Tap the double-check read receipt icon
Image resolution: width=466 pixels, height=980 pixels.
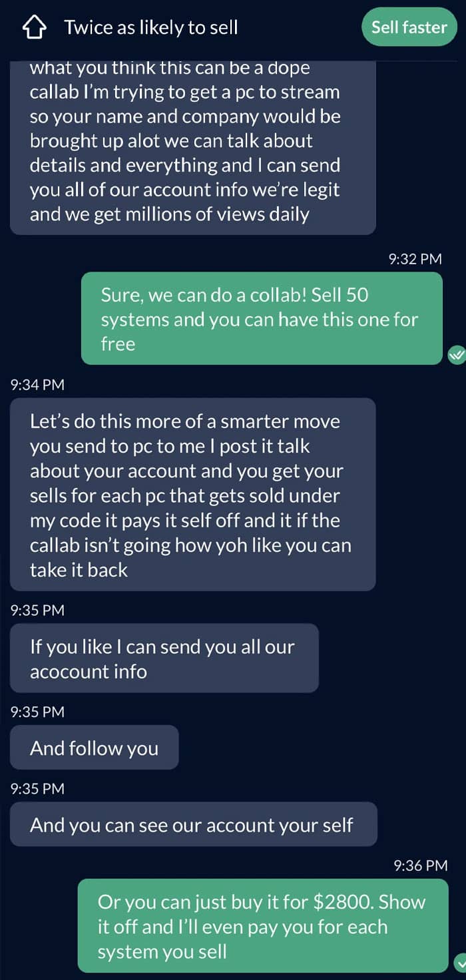click(457, 354)
